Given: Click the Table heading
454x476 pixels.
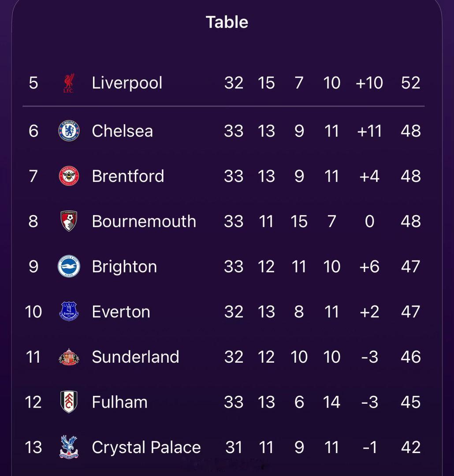Looking at the screenshot, I should pos(227,22).
